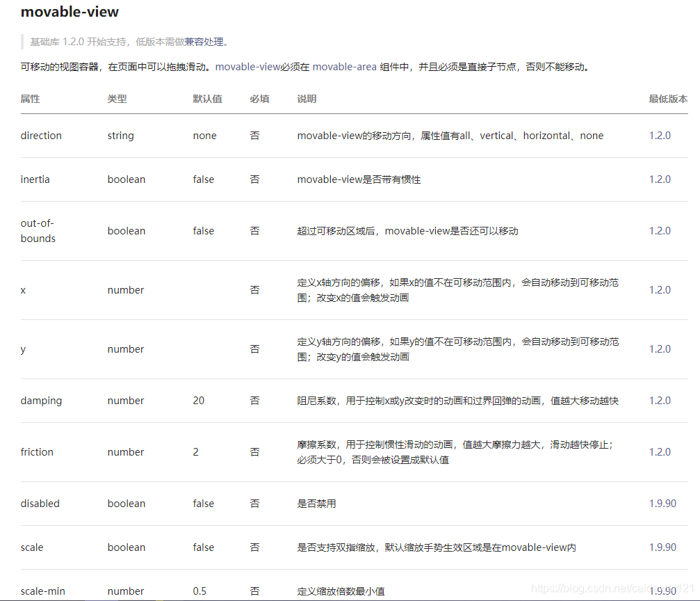Select the scale-min property name
Image resolution: width=700 pixels, height=601 pixels.
[43, 591]
